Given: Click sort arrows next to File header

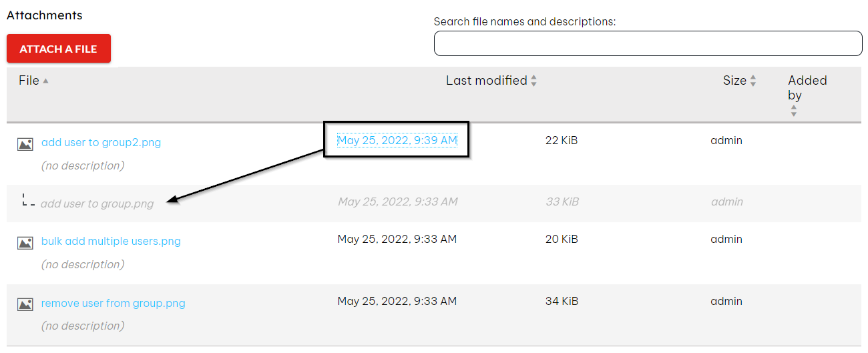Looking at the screenshot, I should pos(45,81).
